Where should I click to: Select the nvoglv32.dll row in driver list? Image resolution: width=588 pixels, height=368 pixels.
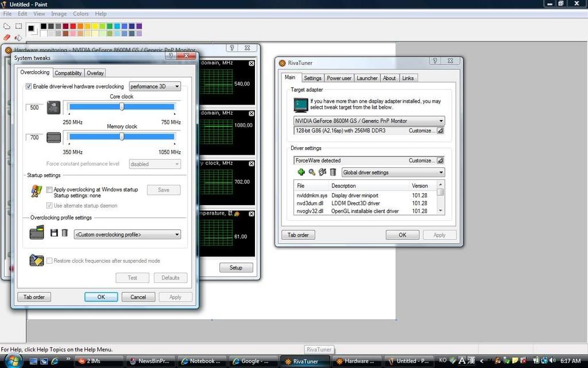click(x=365, y=211)
